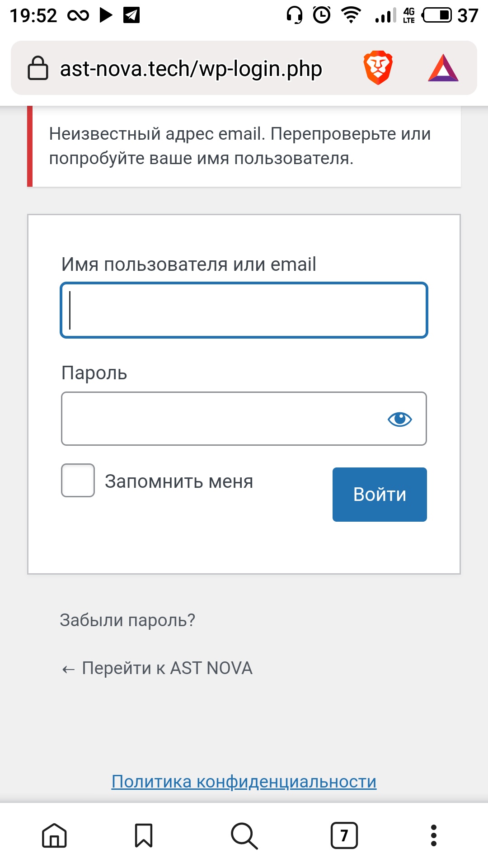Tap the "Пароль" password field
The image size is (488, 868).
221,419
